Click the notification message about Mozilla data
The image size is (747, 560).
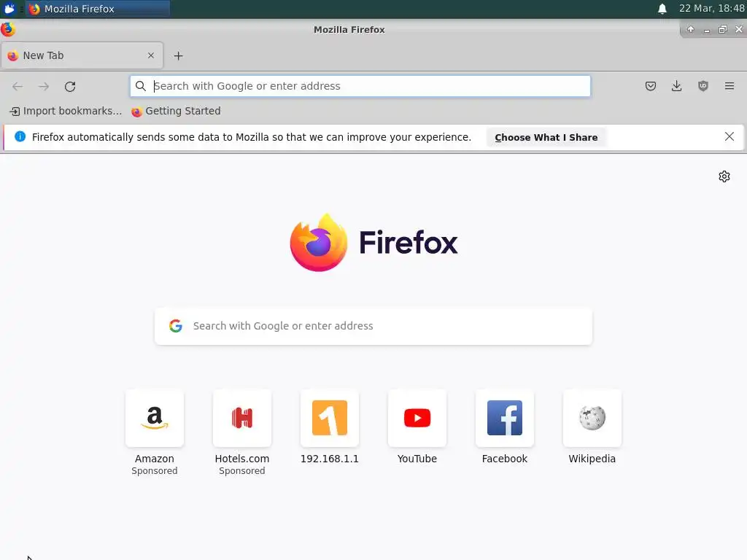[x=252, y=137]
